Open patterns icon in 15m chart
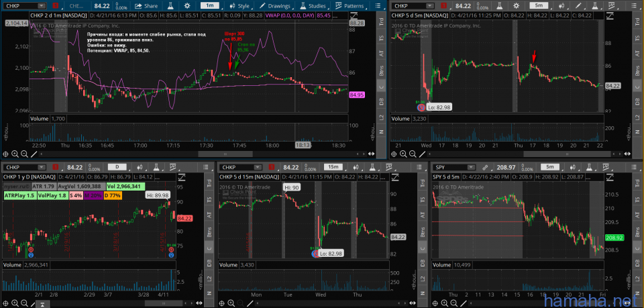 pyautogui.click(x=388, y=167)
